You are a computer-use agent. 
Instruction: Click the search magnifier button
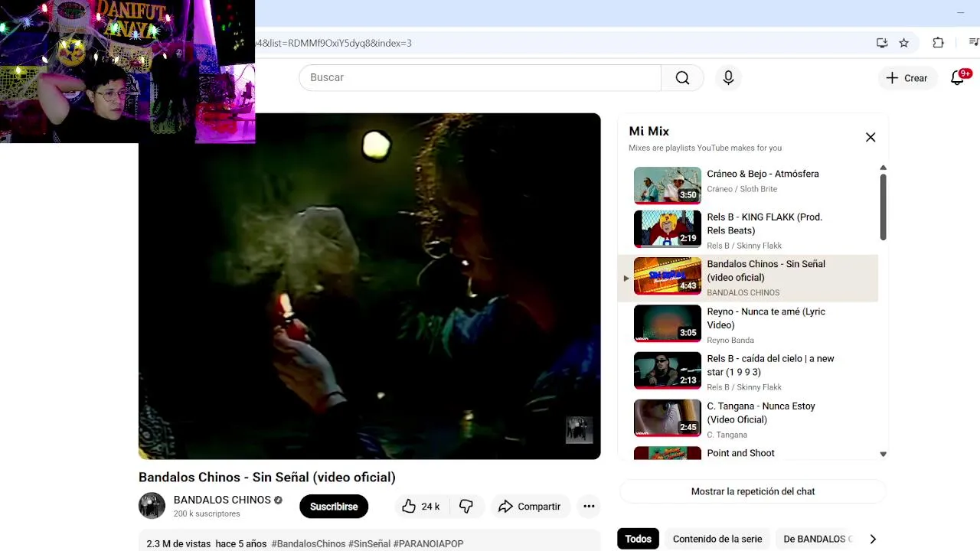point(682,77)
